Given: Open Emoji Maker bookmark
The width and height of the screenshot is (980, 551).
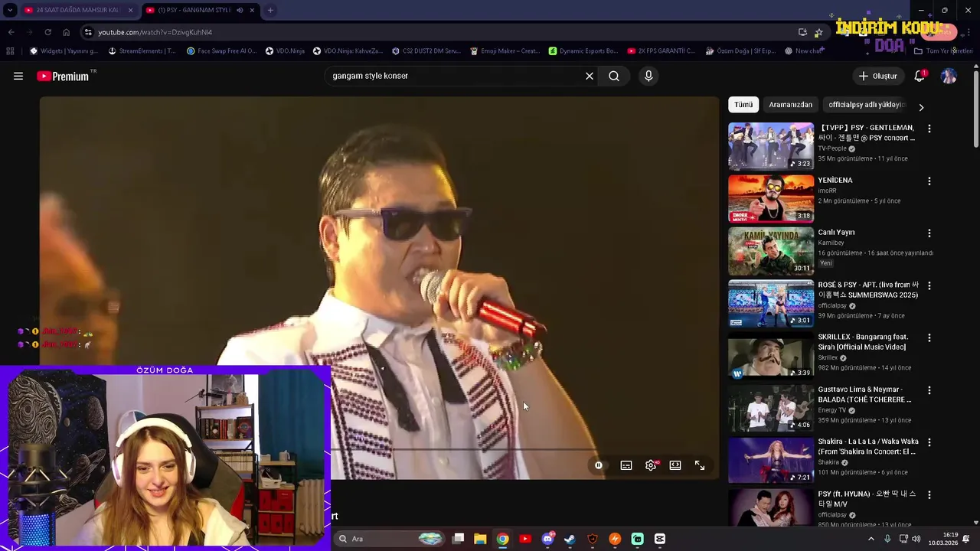Looking at the screenshot, I should 505,51.
